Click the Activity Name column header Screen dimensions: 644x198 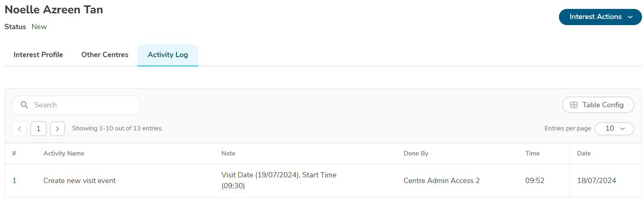pyautogui.click(x=64, y=153)
